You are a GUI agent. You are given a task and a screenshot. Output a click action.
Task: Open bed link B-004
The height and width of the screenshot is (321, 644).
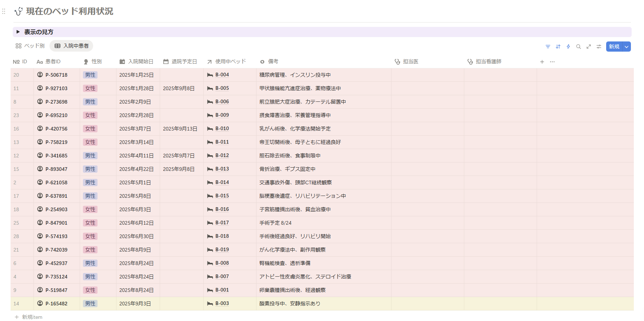222,75
